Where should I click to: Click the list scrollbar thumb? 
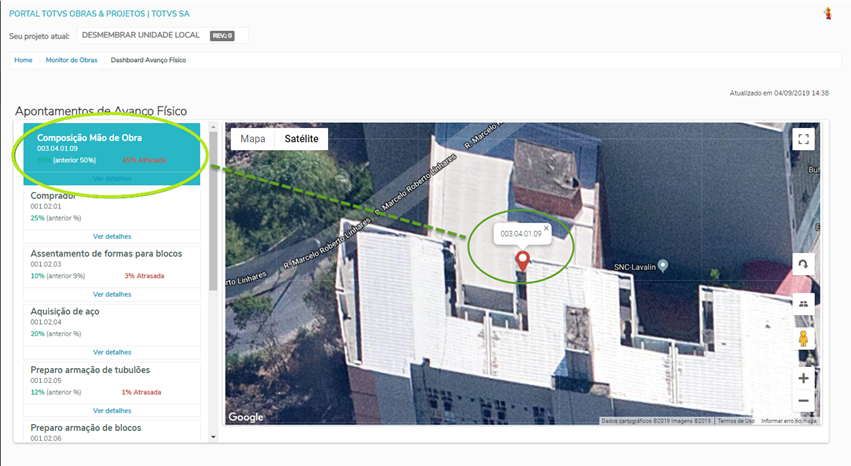point(213,212)
